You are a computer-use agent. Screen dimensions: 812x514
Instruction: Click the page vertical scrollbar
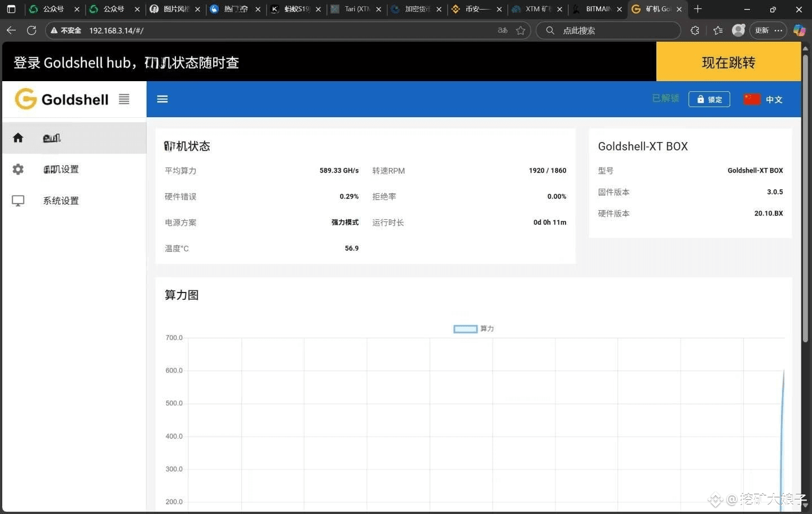805,197
